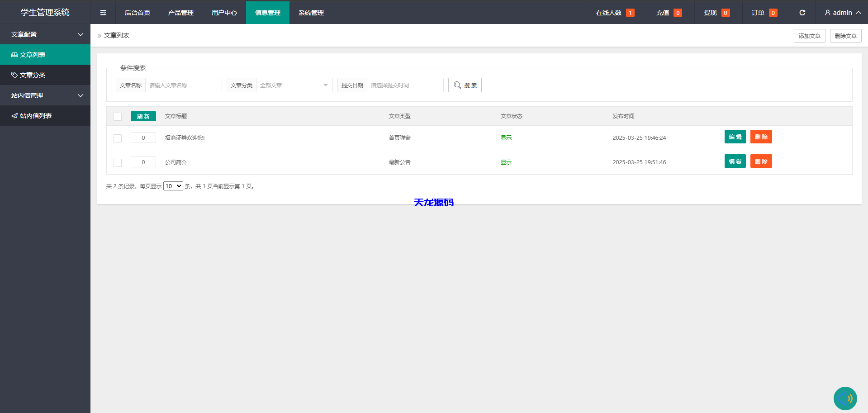The width and height of the screenshot is (868, 413).
Task: Click the floating sound icon at bottom right
Action: (x=845, y=398)
